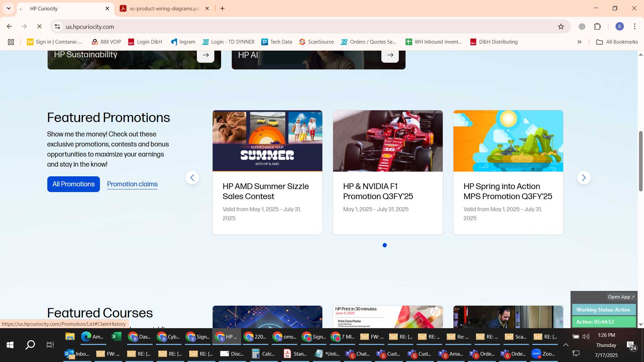The height and width of the screenshot is (362, 644).
Task: Close the vc-product-wiring-diagrams tab
Action: click(207, 8)
